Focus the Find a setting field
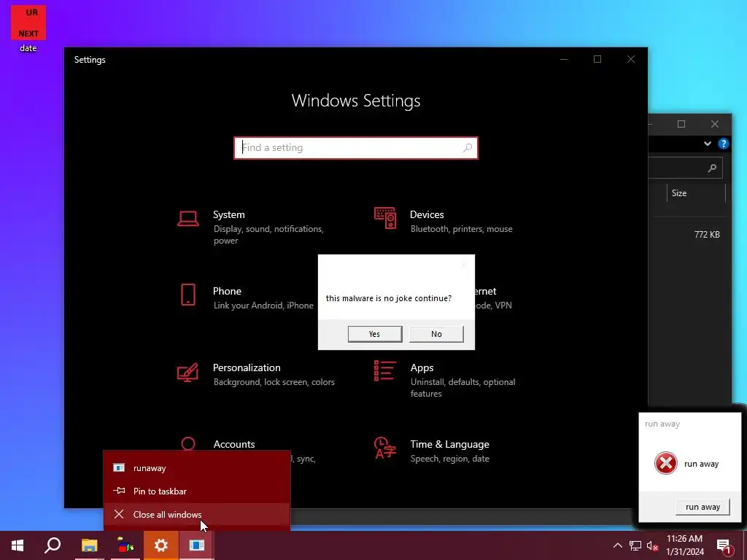This screenshot has height=560, width=747. (356, 147)
